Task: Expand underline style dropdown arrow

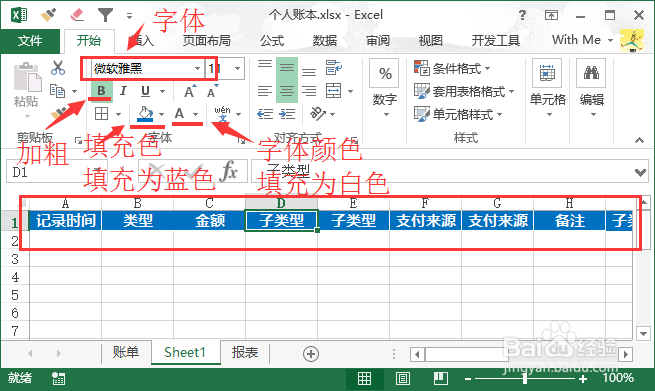Action: tap(162, 91)
